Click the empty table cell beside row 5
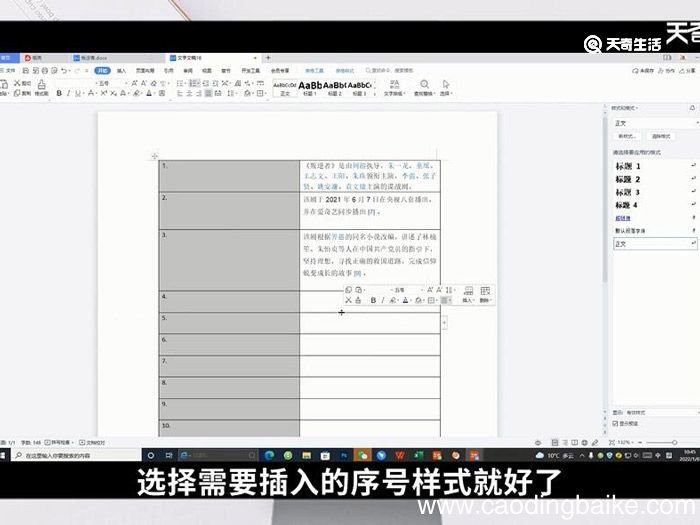Screen dimensions: 700x525 (370, 323)
